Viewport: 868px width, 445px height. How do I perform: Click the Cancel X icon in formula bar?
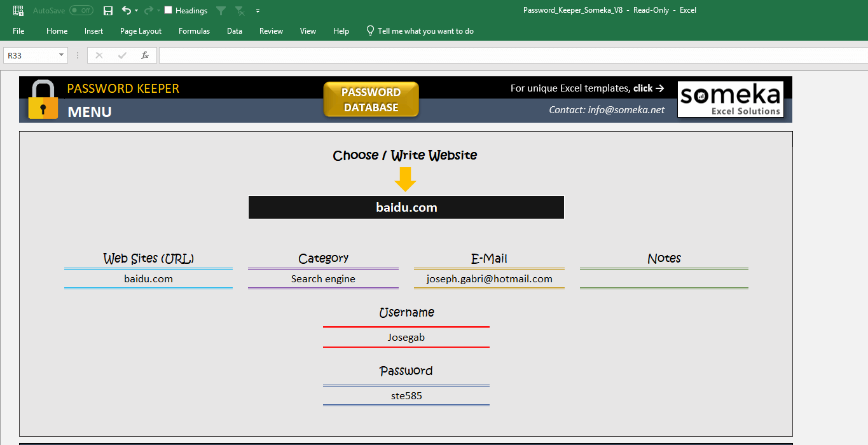tap(99, 55)
